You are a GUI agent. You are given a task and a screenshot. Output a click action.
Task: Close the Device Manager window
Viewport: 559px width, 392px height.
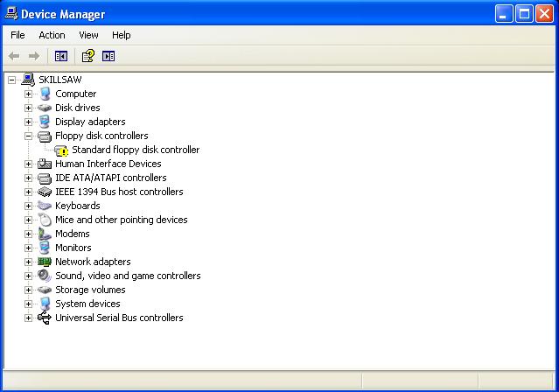(x=545, y=14)
